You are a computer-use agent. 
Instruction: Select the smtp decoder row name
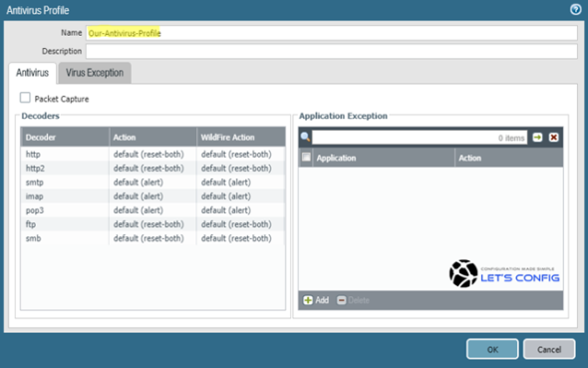35,183
